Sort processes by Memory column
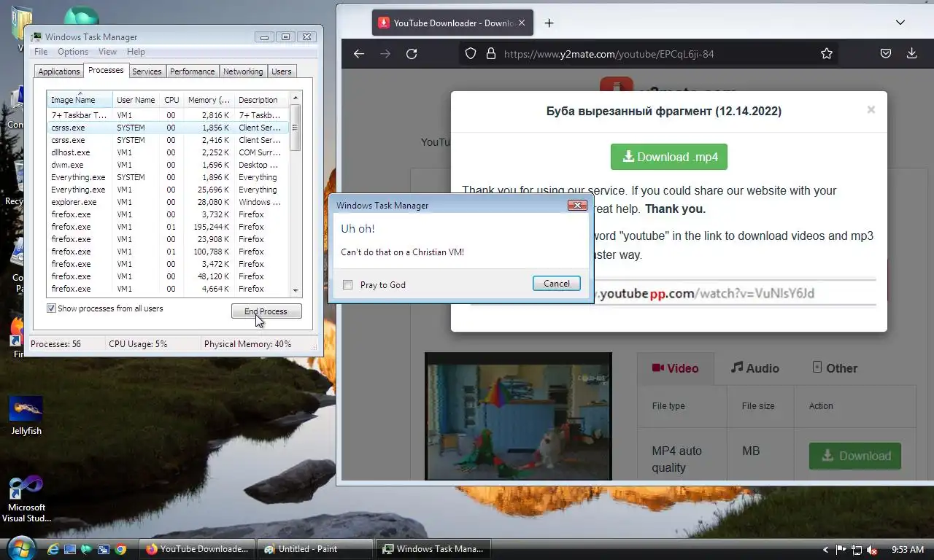This screenshot has height=560, width=934. coord(209,100)
